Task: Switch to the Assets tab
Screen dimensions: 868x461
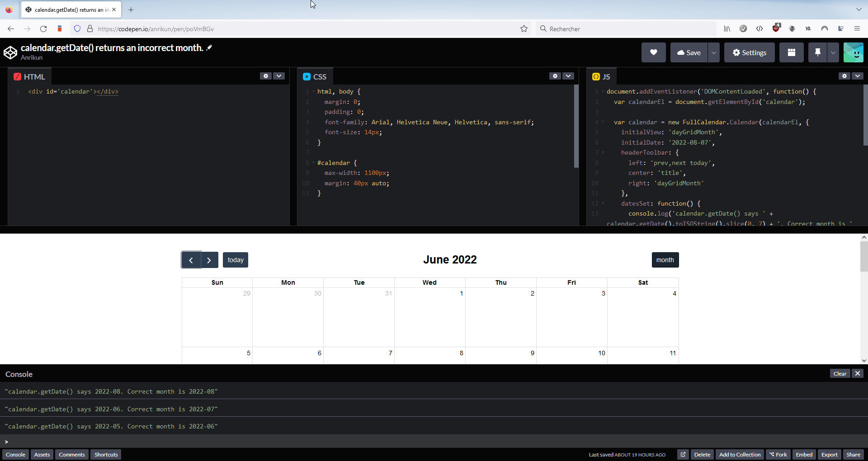Action: 42,454
